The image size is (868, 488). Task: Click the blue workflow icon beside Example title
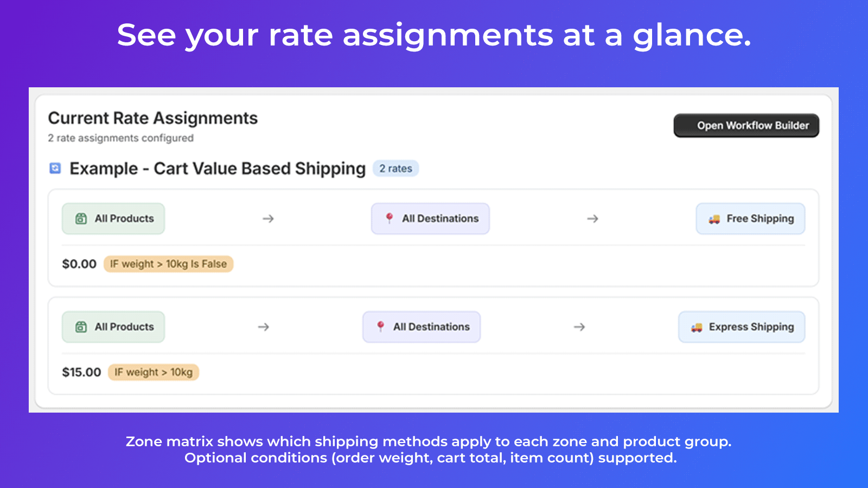[x=55, y=169]
